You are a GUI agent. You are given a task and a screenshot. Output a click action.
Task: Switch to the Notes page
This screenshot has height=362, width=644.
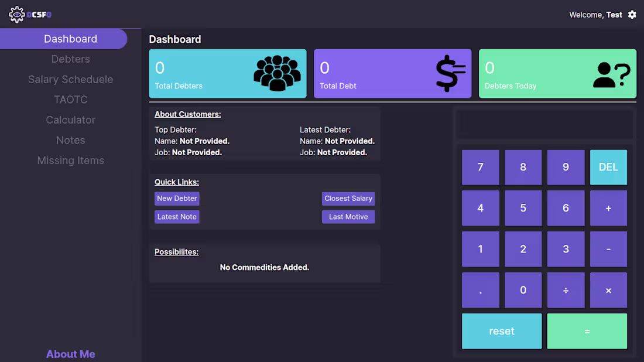70,141
